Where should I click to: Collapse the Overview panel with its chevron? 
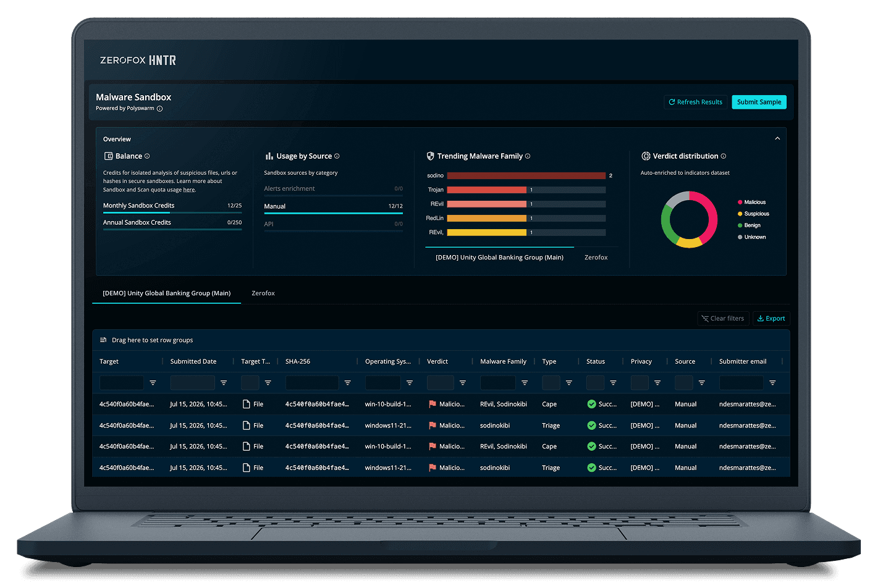(x=777, y=139)
